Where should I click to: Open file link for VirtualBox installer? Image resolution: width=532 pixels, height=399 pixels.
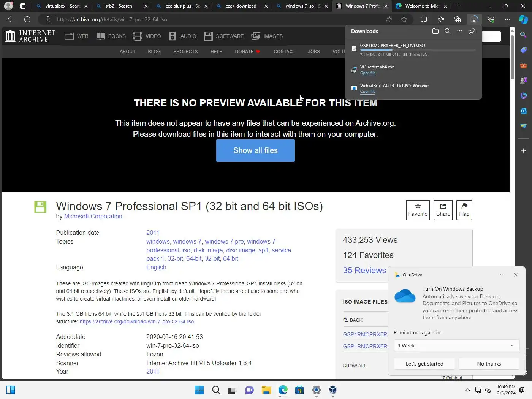(x=367, y=92)
